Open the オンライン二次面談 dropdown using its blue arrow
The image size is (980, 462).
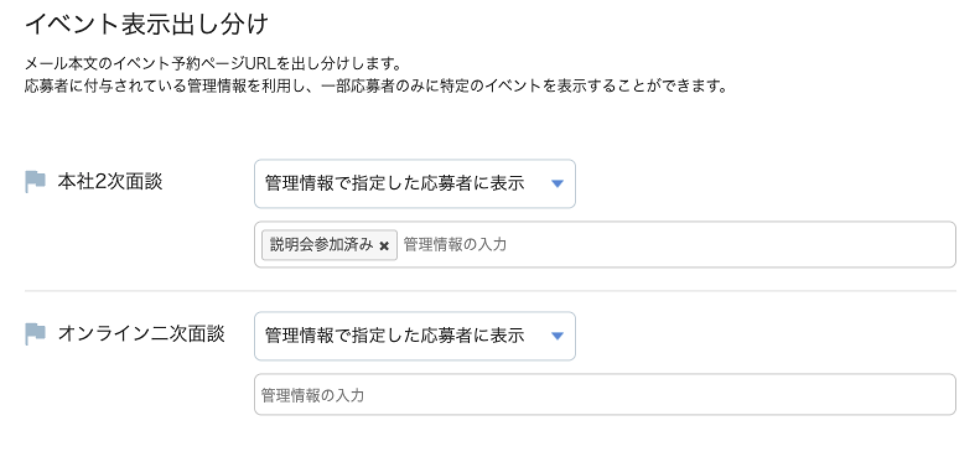557,336
